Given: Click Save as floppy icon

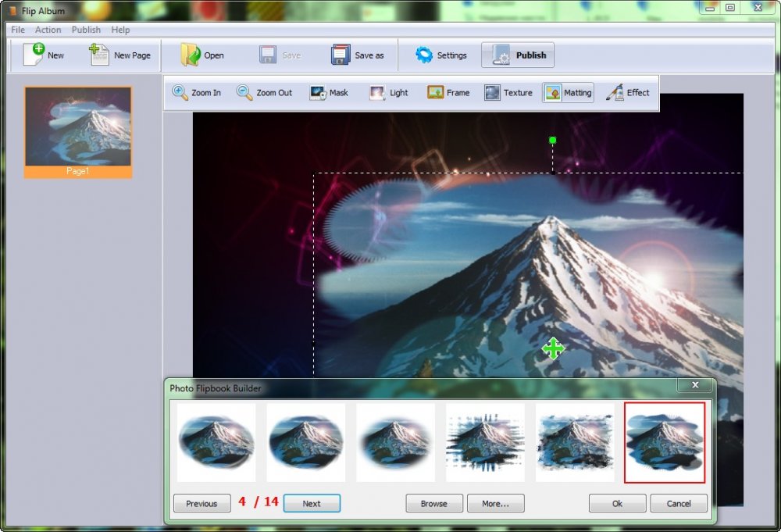Looking at the screenshot, I should click(341, 55).
